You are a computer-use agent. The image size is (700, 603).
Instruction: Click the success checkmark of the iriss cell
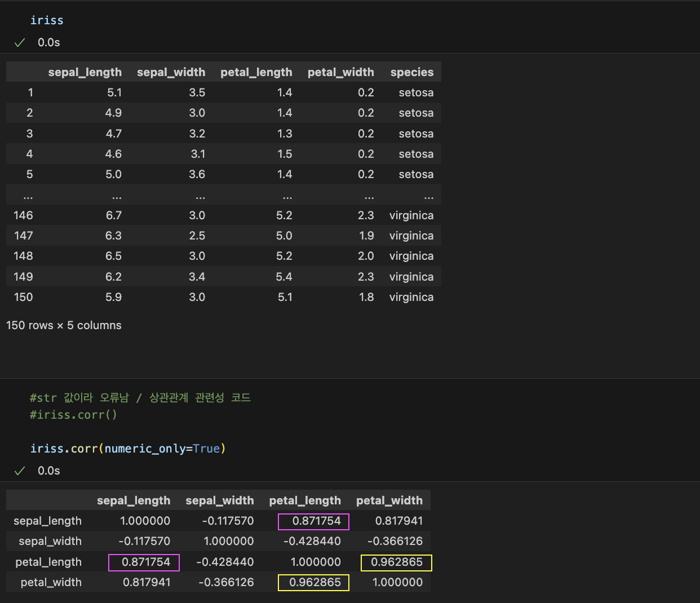[x=20, y=43]
